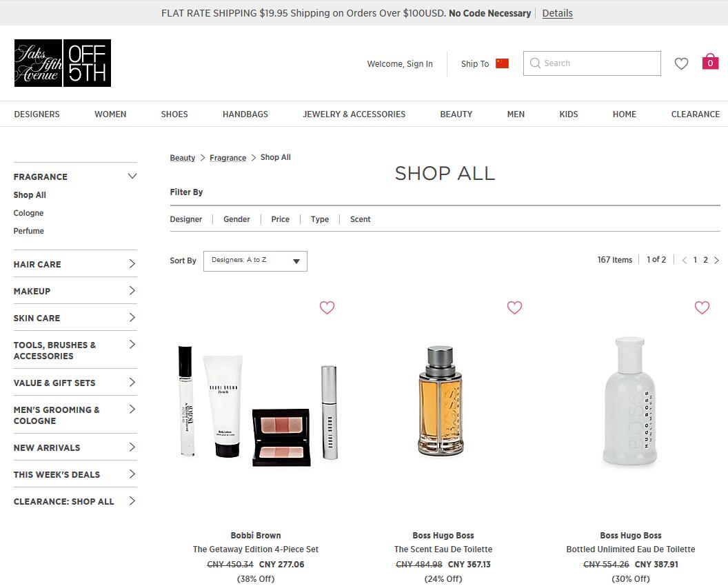
Task: Go to results page 2
Action: point(705,260)
